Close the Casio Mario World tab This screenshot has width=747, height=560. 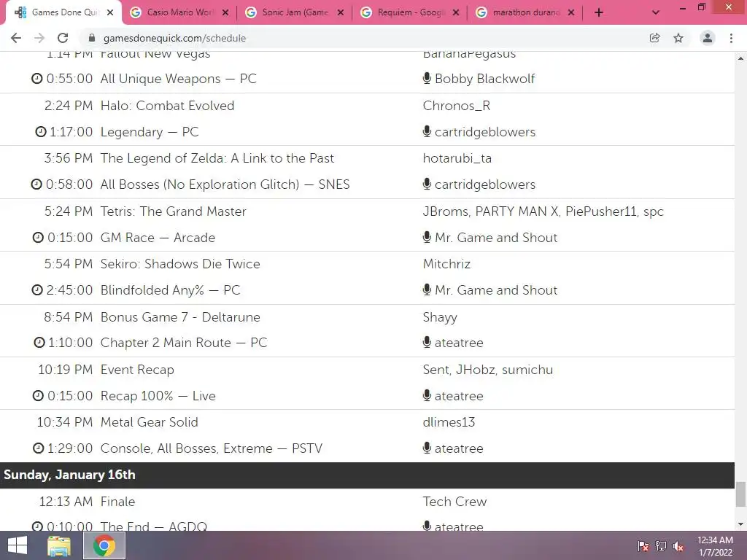point(225,13)
